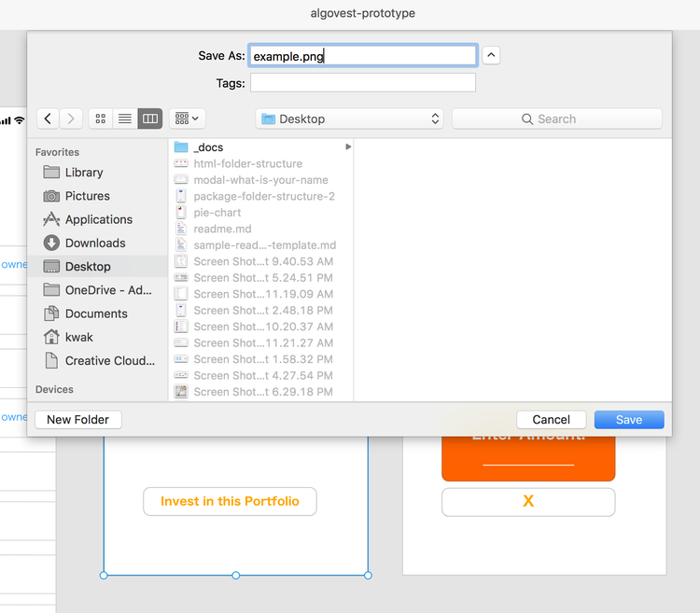Go forward with the right chevron button
Viewport: 700px width, 613px height.
coord(71,118)
